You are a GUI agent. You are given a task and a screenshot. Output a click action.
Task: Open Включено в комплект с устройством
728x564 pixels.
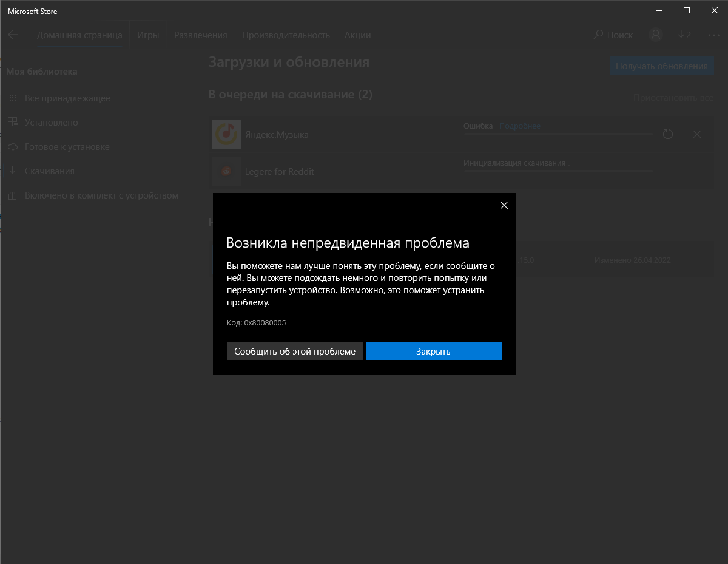101,195
